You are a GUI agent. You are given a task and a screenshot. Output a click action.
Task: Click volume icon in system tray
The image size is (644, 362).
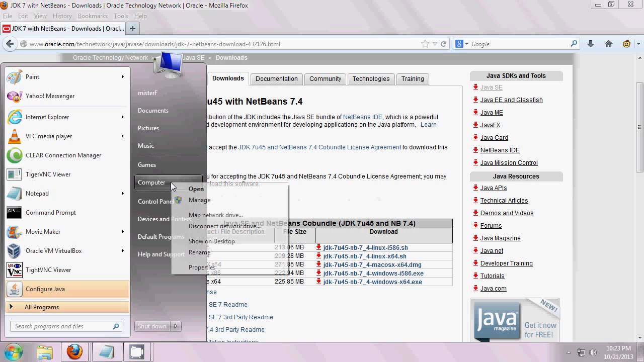point(593,352)
